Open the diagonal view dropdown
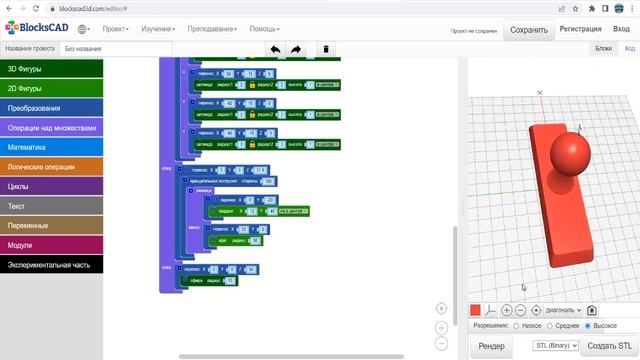Screen dimensions: 640x360 [x=563, y=310]
